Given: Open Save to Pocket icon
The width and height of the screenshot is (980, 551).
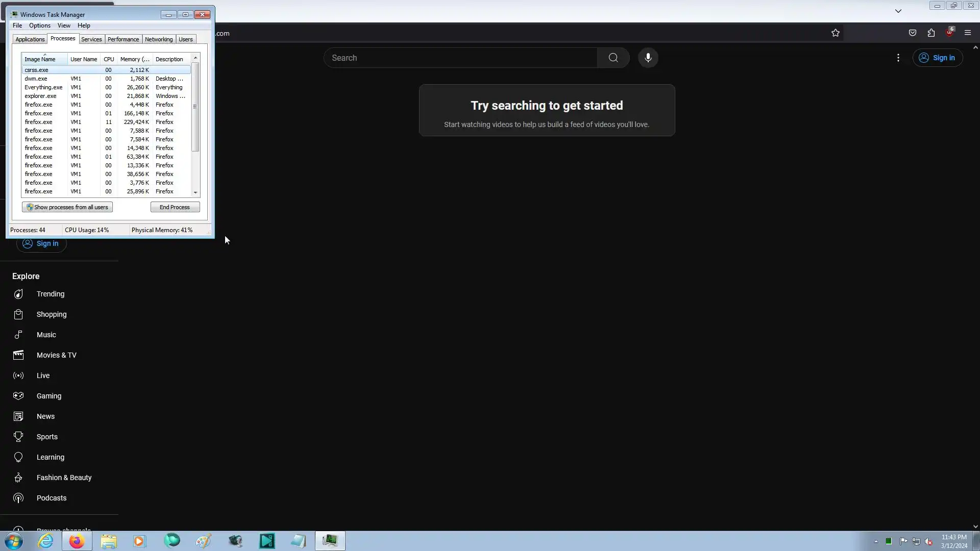Looking at the screenshot, I should (x=913, y=33).
